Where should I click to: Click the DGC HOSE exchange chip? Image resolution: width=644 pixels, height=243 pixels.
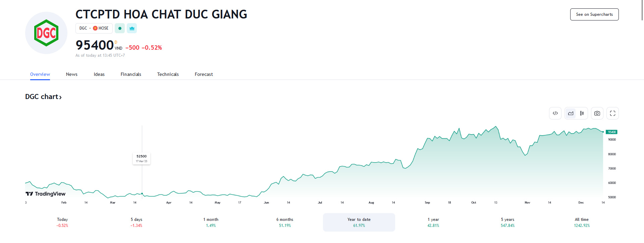94,28
